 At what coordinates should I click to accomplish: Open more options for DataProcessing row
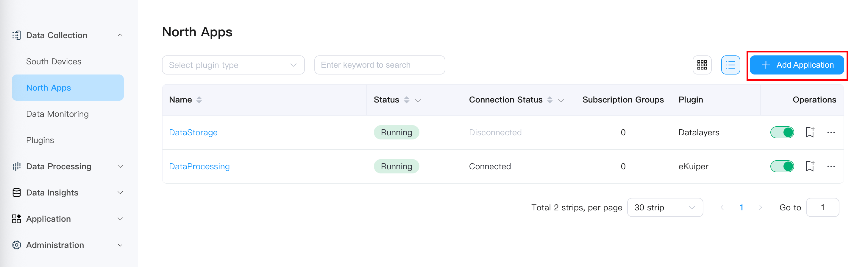[830, 166]
